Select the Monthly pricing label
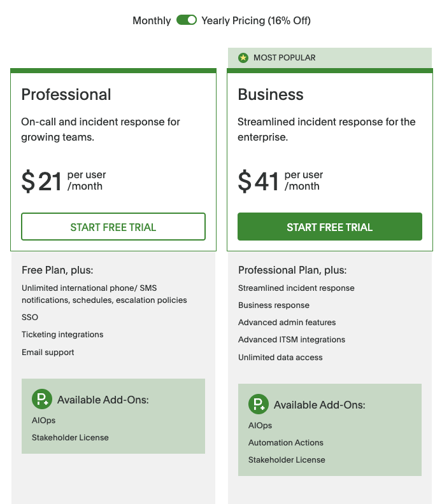442x504 pixels. (152, 21)
